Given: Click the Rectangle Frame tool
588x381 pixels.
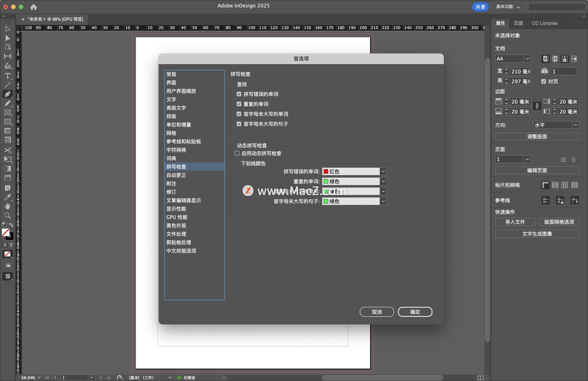Looking at the screenshot, I should point(8,113).
